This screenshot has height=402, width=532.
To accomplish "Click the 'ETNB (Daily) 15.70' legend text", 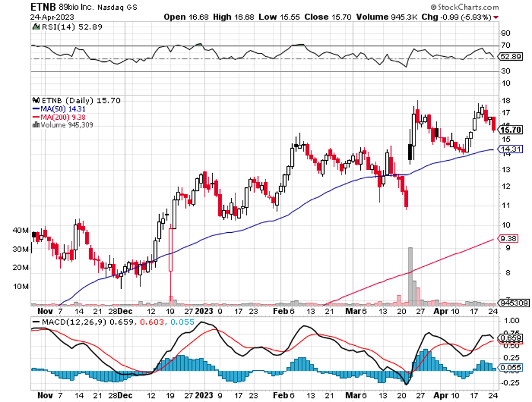I will [x=81, y=101].
